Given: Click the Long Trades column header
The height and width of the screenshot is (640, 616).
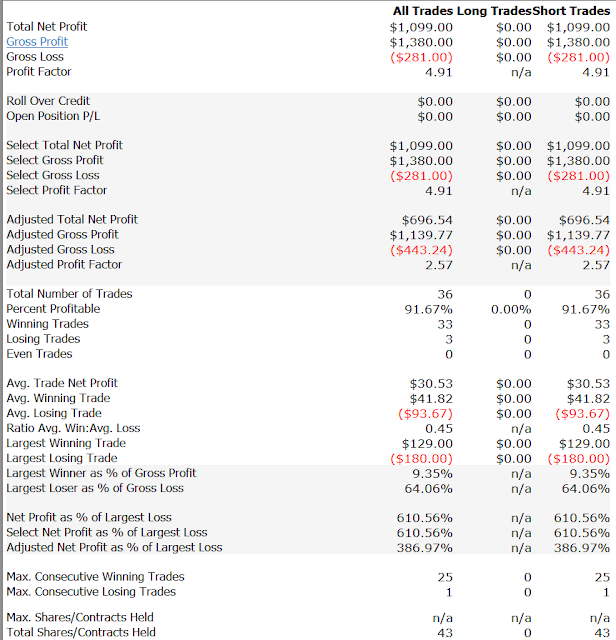Looking at the screenshot, I should [x=494, y=11].
